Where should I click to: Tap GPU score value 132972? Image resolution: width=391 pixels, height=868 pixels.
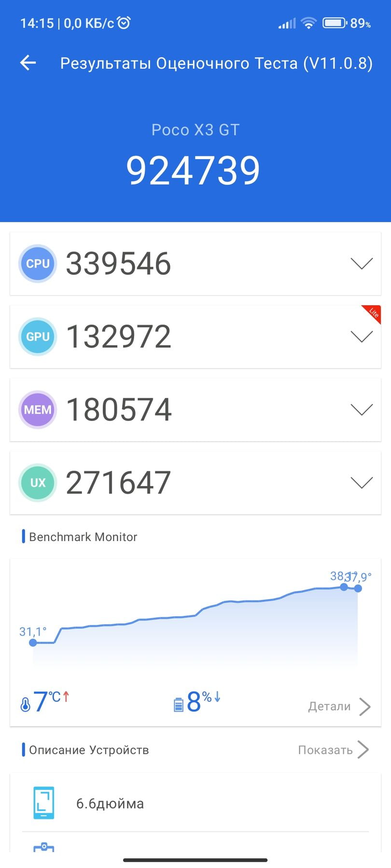click(118, 337)
